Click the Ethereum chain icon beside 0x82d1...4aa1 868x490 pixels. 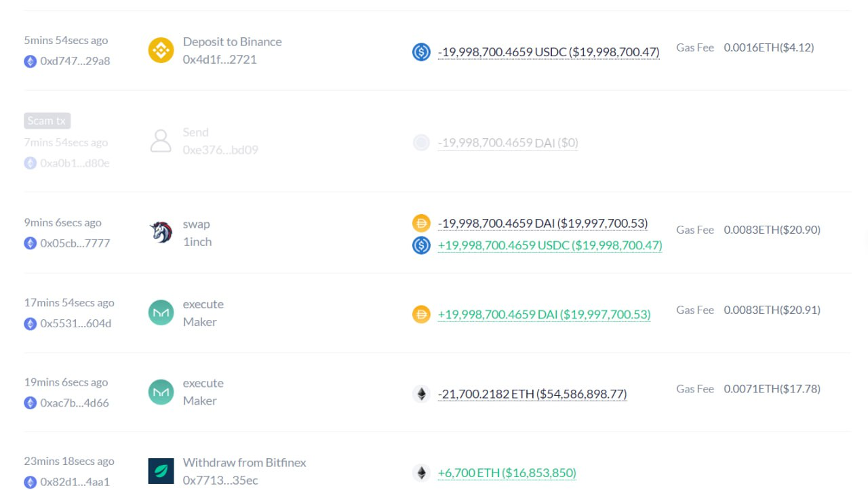click(30, 483)
